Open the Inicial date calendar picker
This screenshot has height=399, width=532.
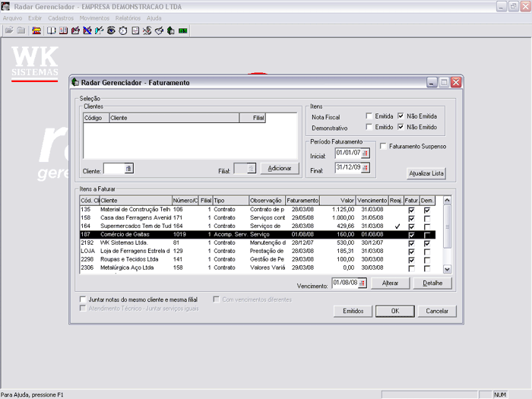point(365,154)
